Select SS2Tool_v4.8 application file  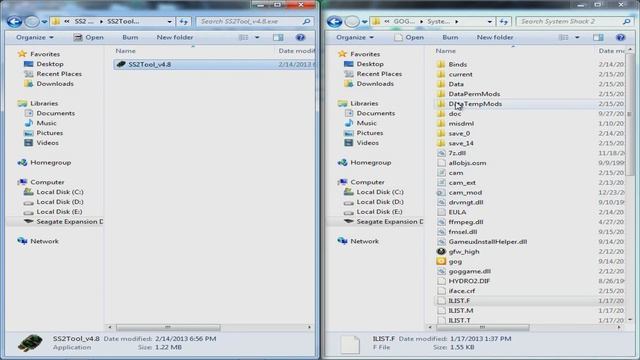(214, 64)
